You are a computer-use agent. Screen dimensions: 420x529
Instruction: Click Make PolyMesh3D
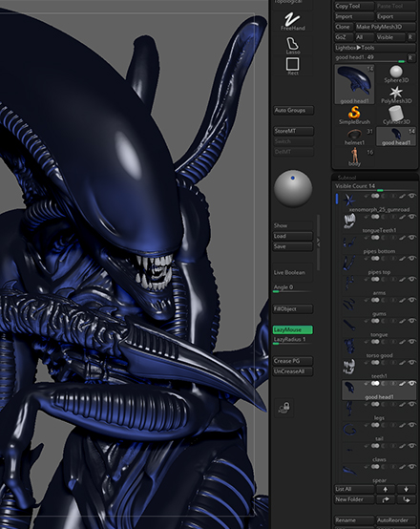pos(386,27)
